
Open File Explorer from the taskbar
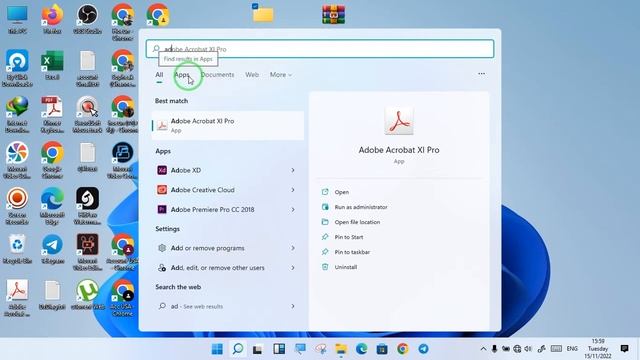coord(341,349)
